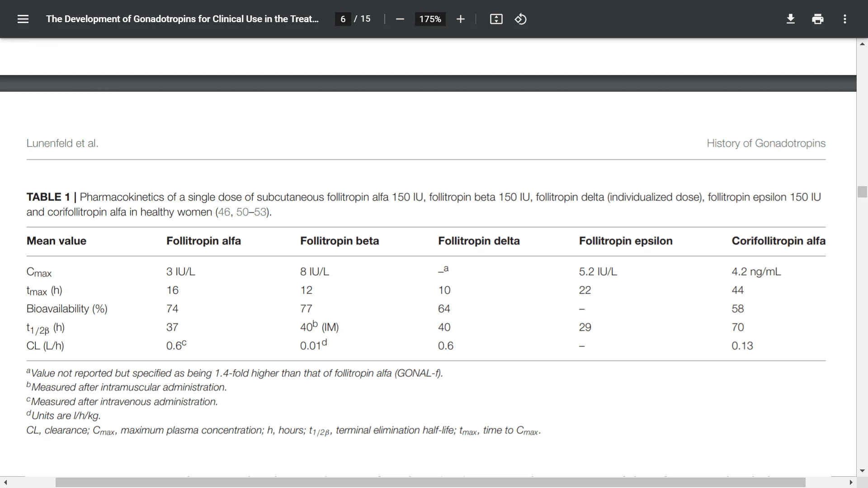Viewport: 868px width, 488px height.
Task: Print the document
Action: [817, 19]
